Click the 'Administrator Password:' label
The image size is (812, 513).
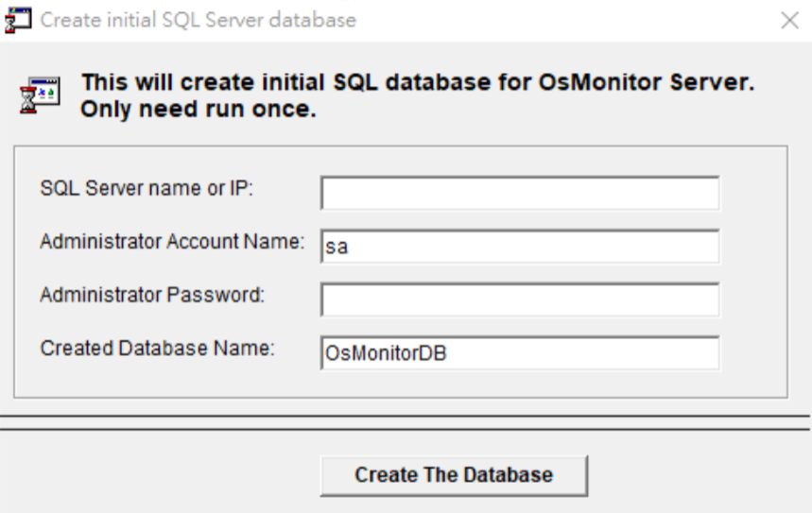point(152,295)
